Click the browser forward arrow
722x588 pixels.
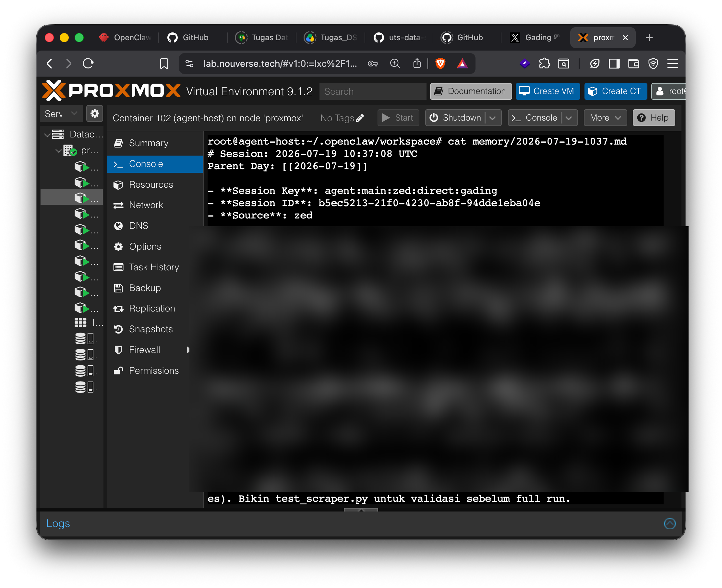(68, 63)
